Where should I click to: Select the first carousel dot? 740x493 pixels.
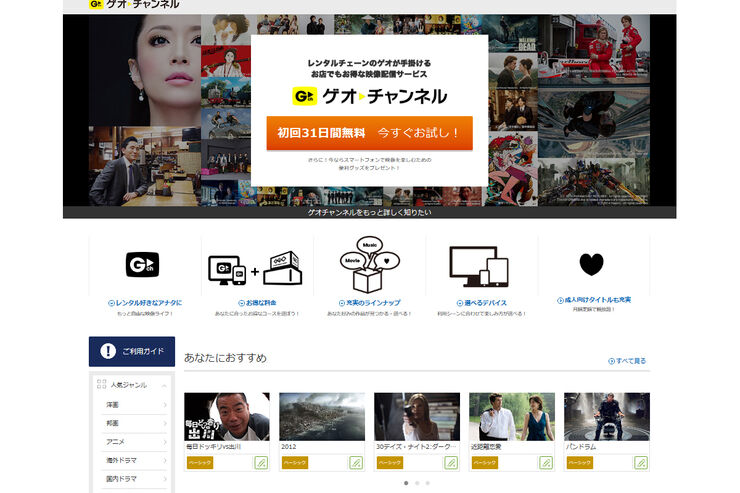click(x=406, y=483)
